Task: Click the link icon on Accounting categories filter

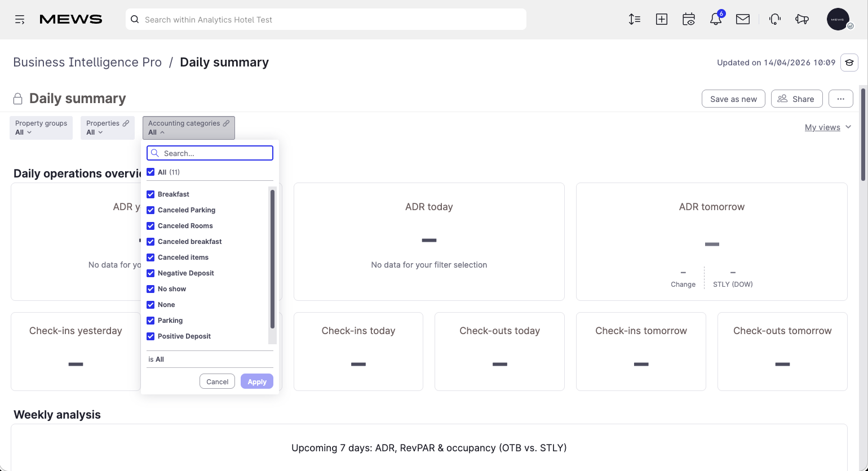Action: pyautogui.click(x=226, y=123)
